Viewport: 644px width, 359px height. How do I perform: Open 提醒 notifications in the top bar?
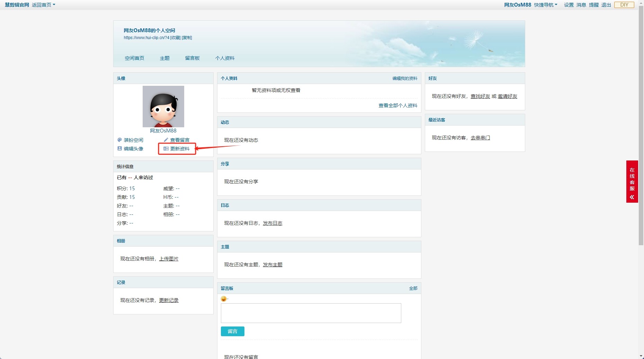pyautogui.click(x=594, y=5)
